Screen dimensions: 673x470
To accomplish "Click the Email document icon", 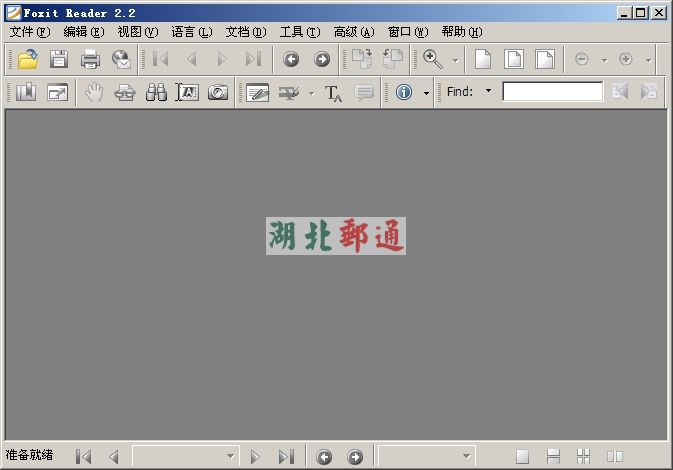I will pyautogui.click(x=121, y=59).
